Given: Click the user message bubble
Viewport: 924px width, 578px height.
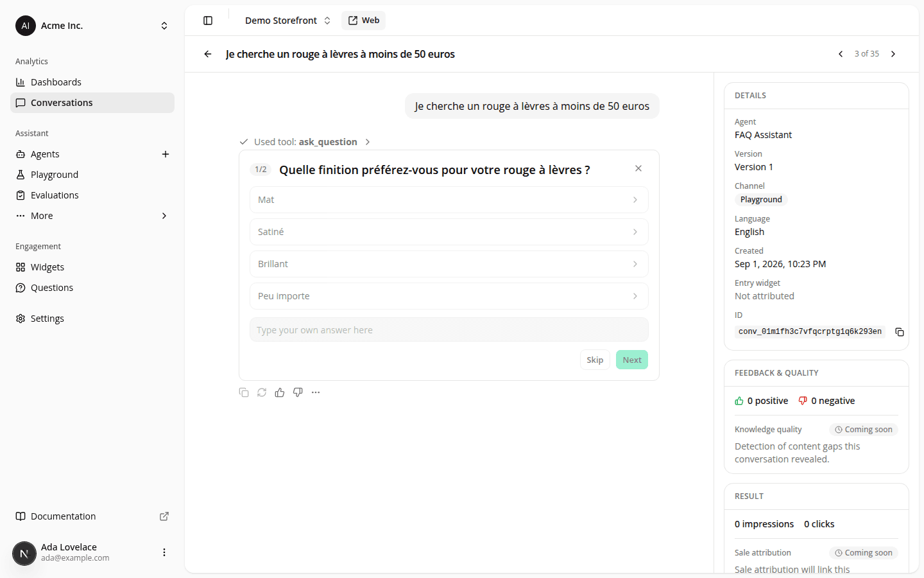Looking at the screenshot, I should [x=532, y=106].
